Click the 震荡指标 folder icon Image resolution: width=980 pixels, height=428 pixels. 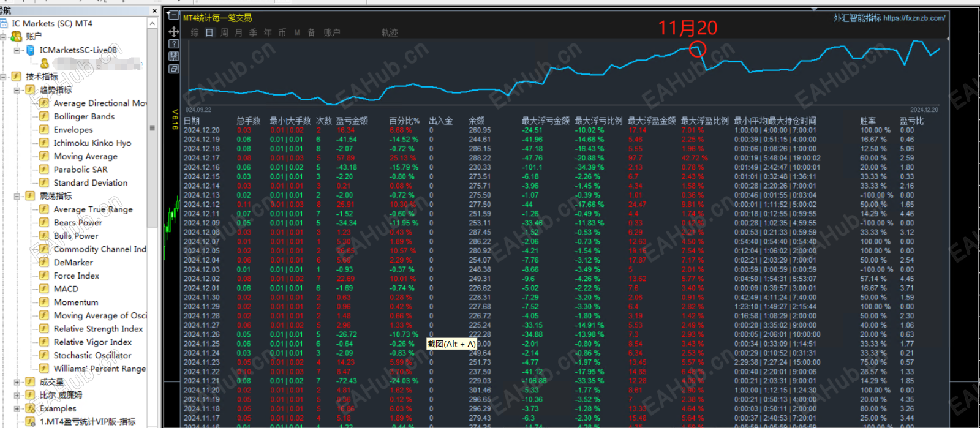coord(30,196)
